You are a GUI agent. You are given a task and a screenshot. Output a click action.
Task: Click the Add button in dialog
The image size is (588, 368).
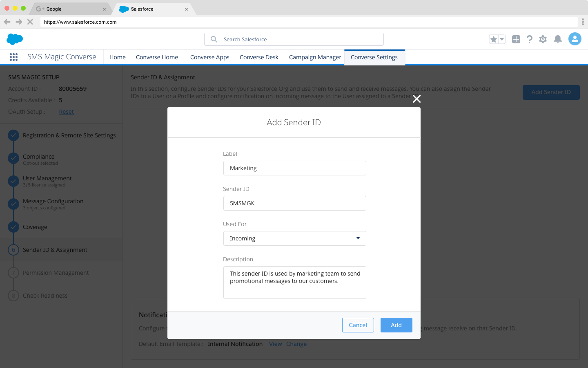click(396, 325)
